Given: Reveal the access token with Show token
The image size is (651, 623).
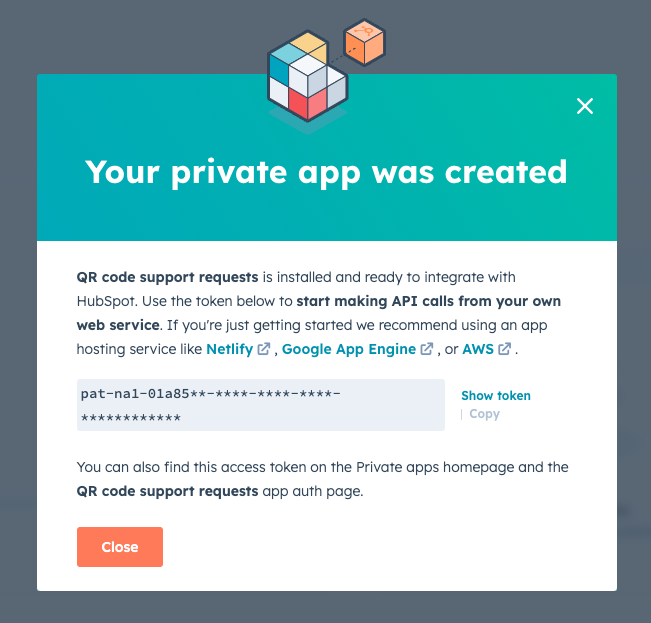Looking at the screenshot, I should coord(496,396).
